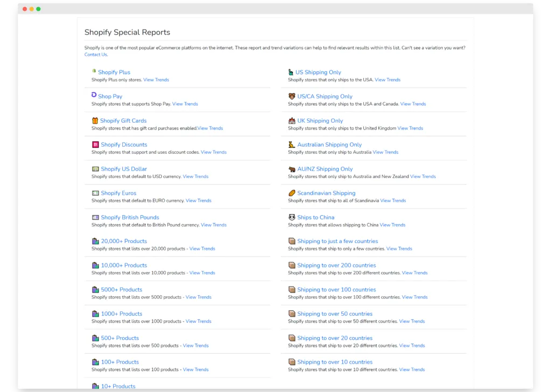Click the kangaroo icon for Australian Shipping

[292, 145]
